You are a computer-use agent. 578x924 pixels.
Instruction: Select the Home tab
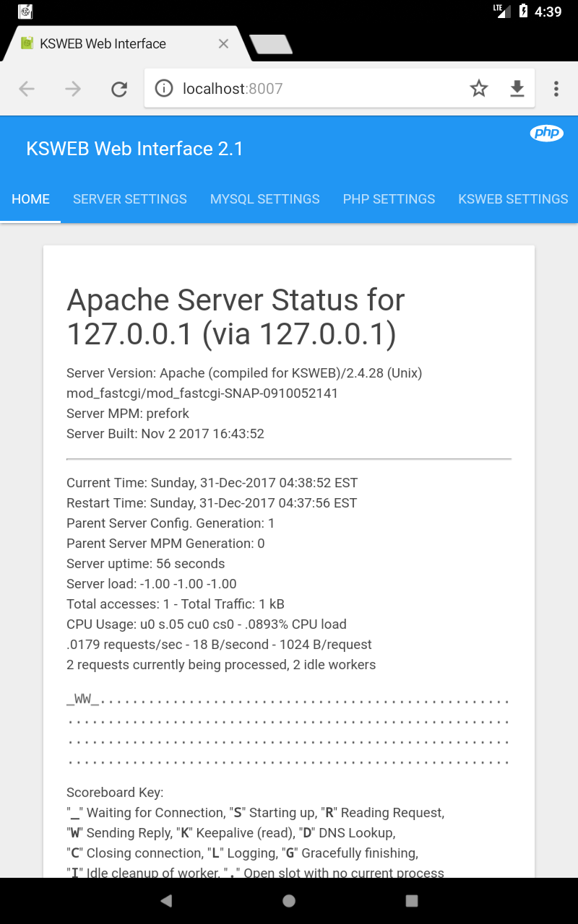coord(31,199)
